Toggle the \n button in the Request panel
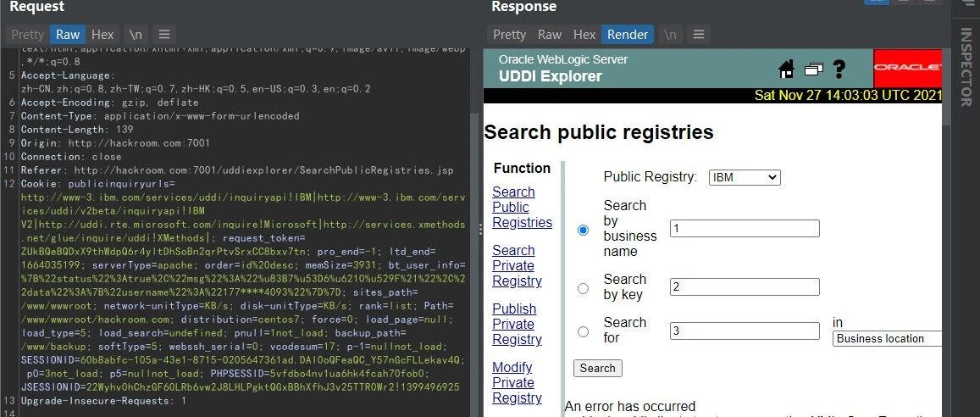Viewport: 980px width, 417px height. coord(135,35)
